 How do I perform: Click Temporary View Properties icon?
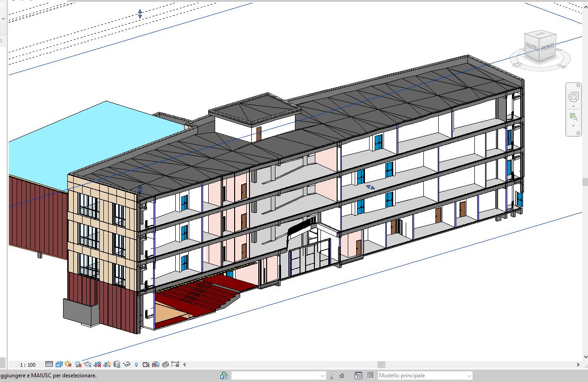[x=146, y=364]
